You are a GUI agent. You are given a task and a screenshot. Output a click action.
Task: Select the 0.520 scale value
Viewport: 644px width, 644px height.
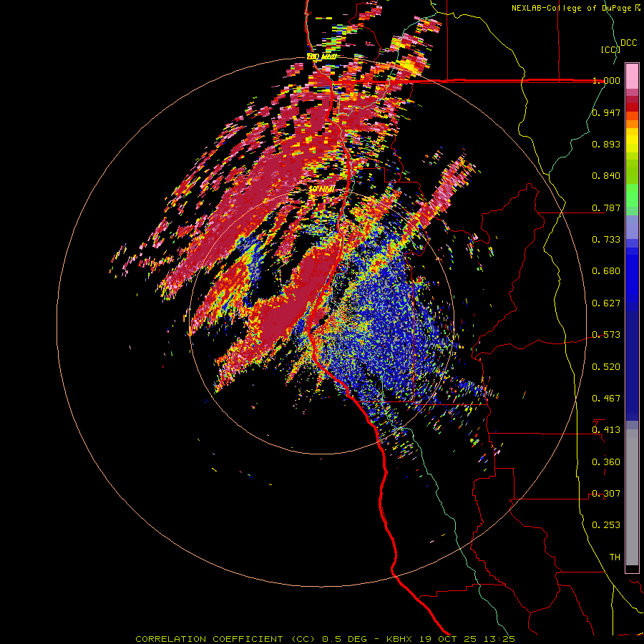[606, 367]
